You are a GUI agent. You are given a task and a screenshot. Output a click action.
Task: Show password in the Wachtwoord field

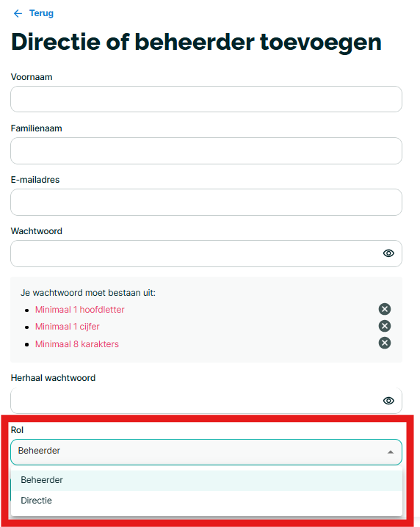388,253
